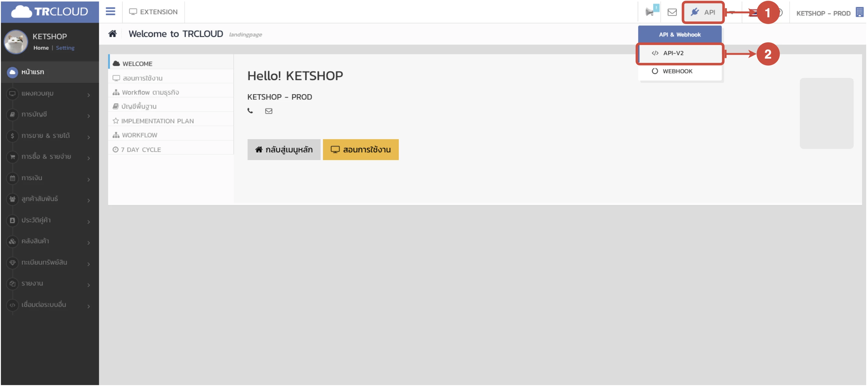
Task: Click the home icon in breadcrumb
Action: (x=113, y=34)
